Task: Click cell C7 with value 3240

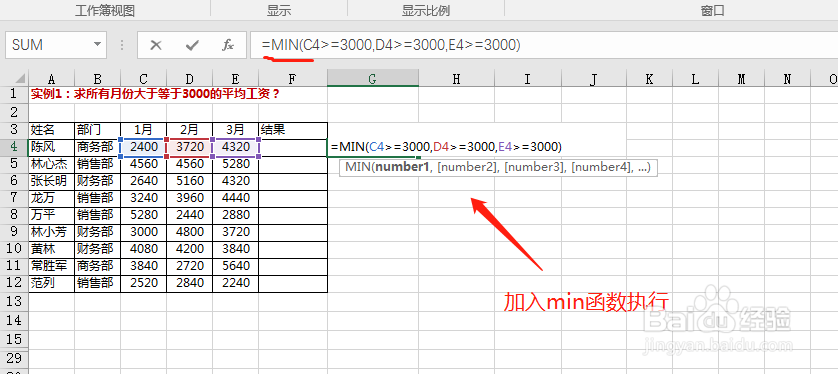Action: 143,198
